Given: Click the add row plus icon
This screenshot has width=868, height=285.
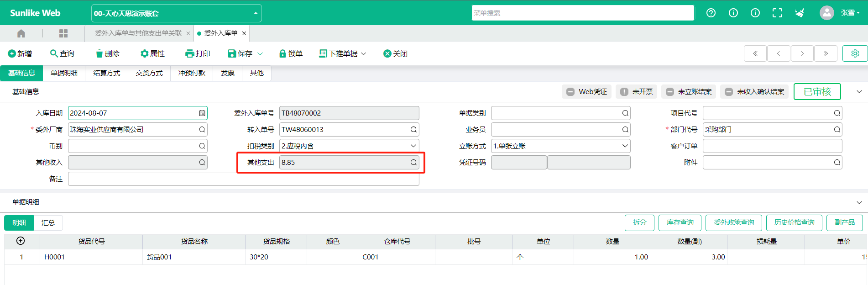Looking at the screenshot, I should click(21, 241).
